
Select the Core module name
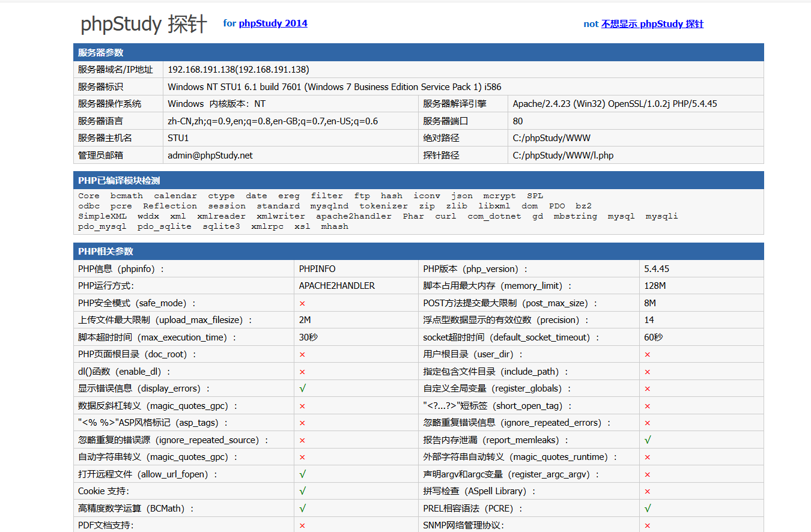89,196
